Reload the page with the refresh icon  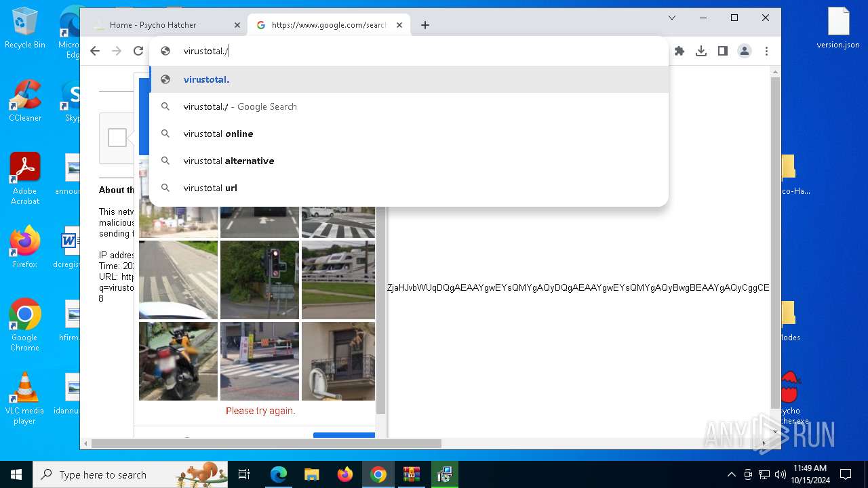[x=138, y=51]
